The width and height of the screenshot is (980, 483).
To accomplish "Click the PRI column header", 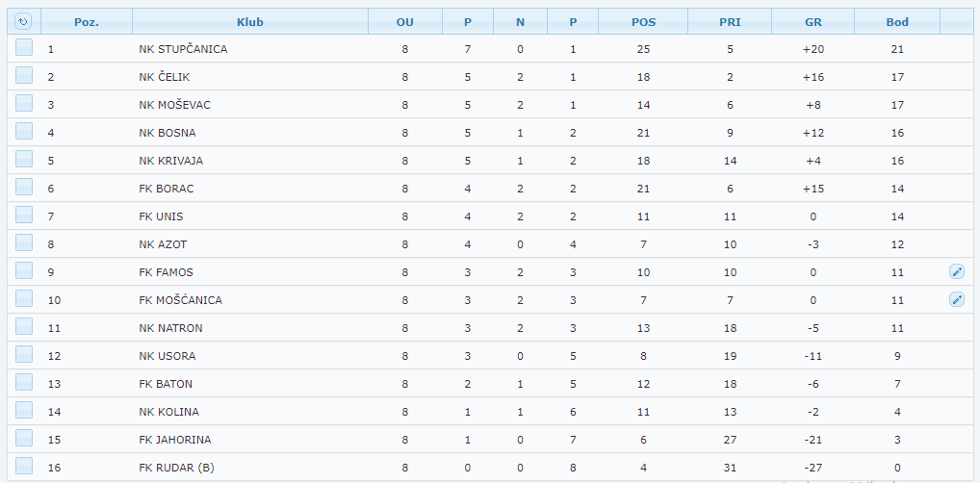I will tap(730, 22).
